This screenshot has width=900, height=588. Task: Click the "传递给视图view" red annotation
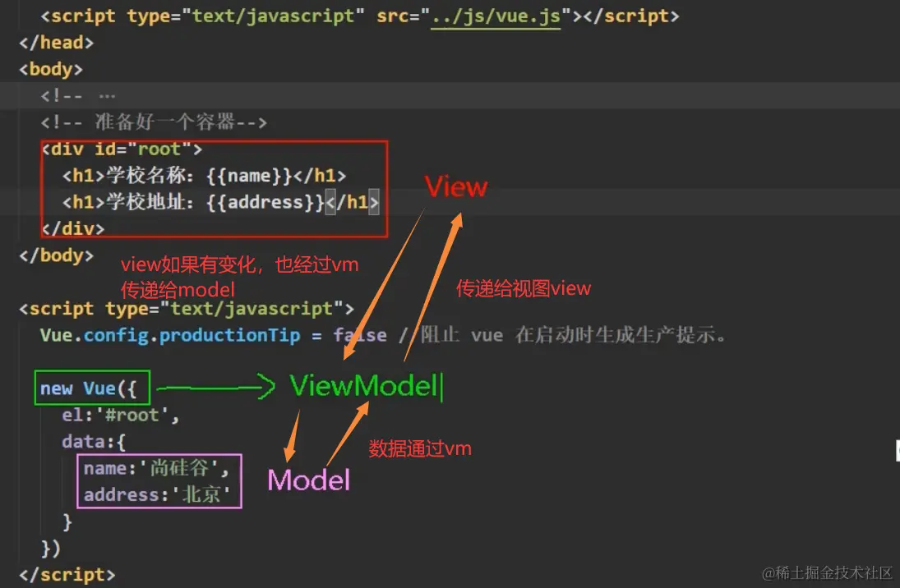click(523, 288)
